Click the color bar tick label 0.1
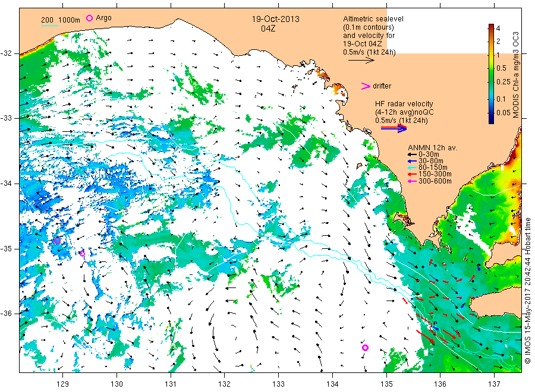Screen dimensions: 535x392 (x=501, y=99)
